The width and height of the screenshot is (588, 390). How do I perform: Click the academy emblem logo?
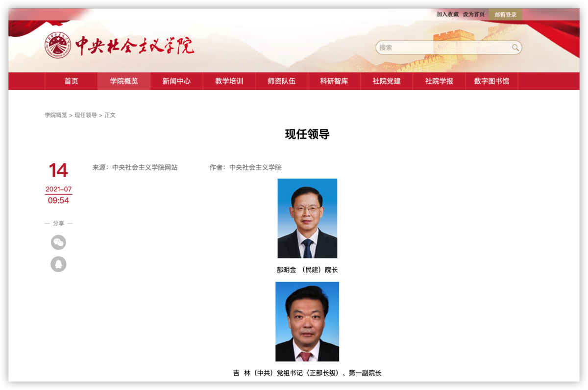[57, 47]
